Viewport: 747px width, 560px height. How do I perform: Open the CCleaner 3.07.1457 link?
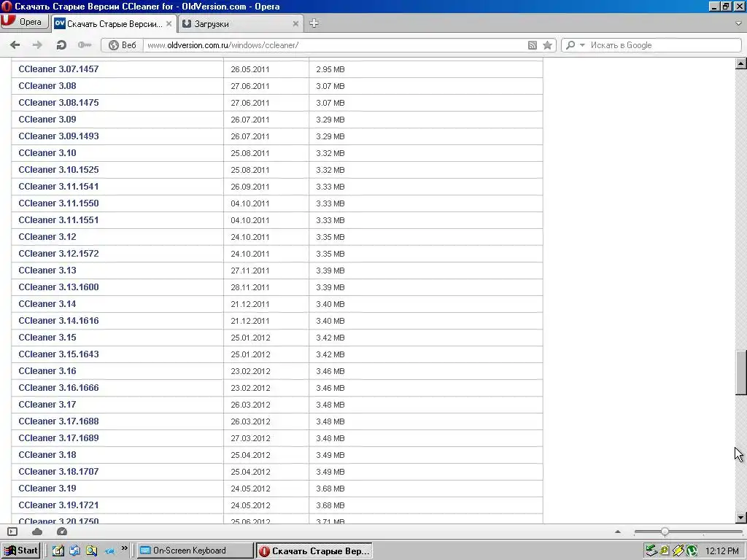click(58, 69)
